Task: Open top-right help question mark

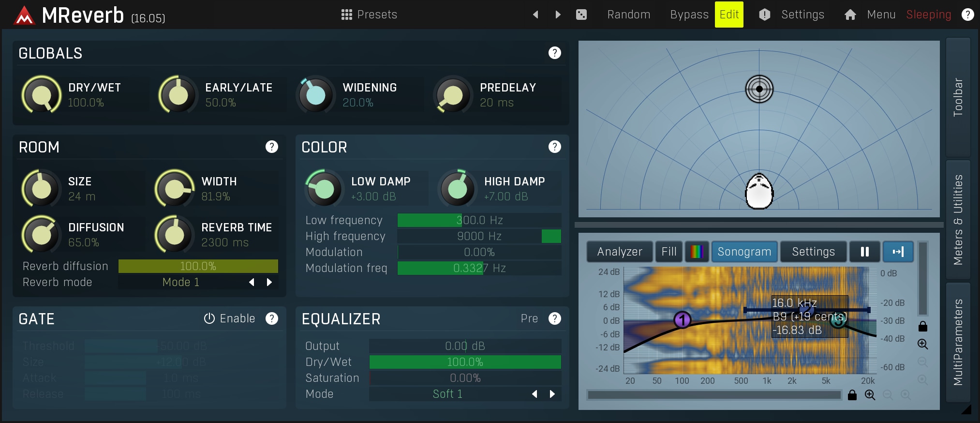Action: (x=967, y=15)
